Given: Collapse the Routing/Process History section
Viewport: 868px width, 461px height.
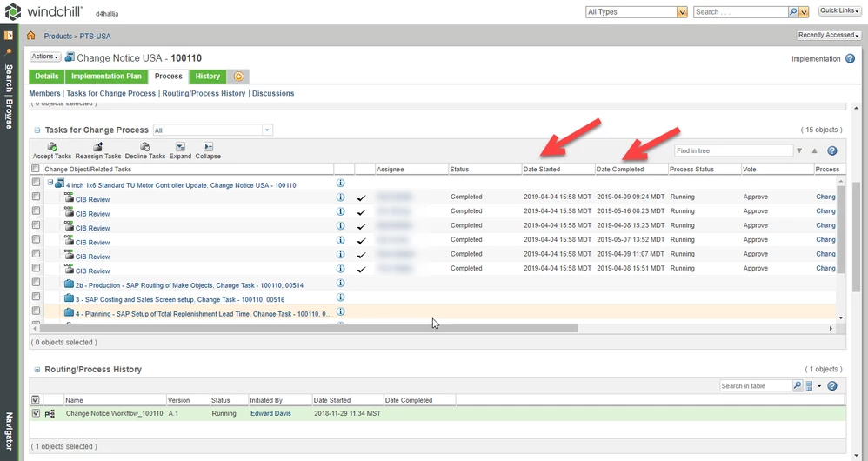Looking at the screenshot, I should point(37,370).
